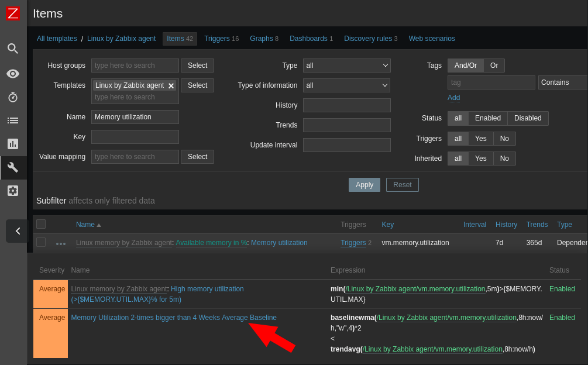Apply the item filter
Viewport: 588px width, 365px height.
(364, 184)
